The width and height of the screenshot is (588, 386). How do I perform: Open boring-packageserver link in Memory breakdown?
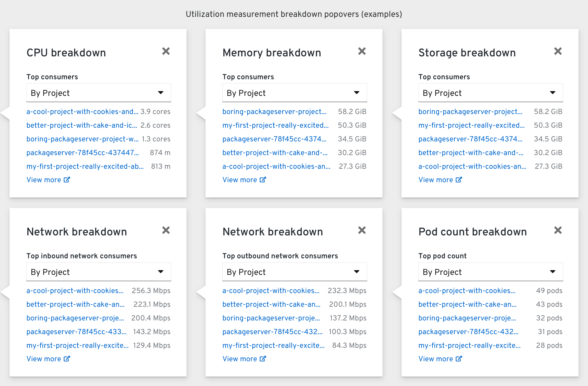275,112
